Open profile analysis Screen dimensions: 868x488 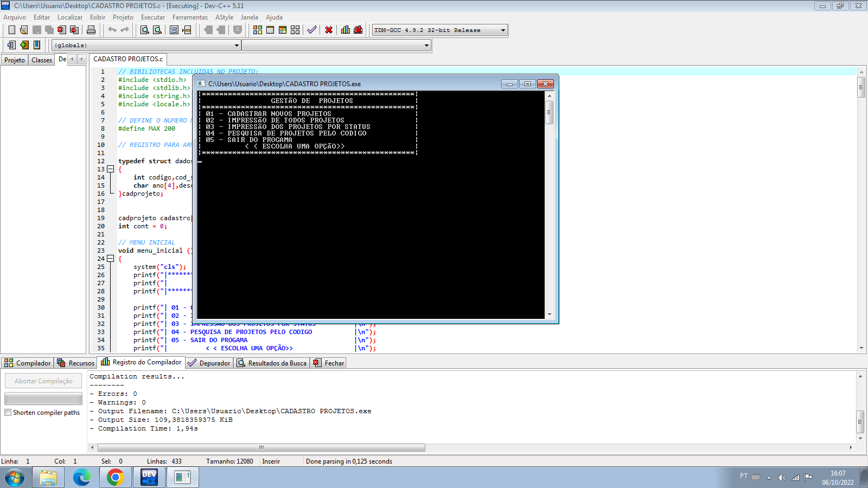point(346,30)
